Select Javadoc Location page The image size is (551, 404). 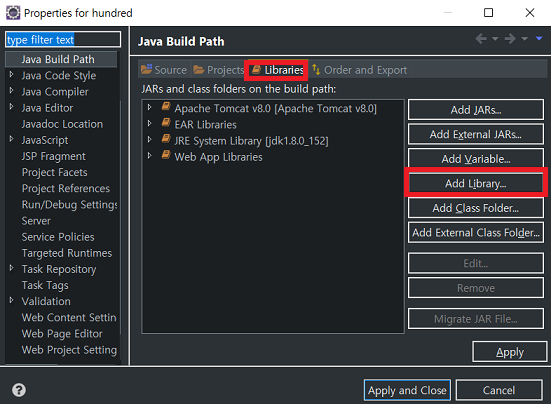pyautogui.click(x=62, y=124)
